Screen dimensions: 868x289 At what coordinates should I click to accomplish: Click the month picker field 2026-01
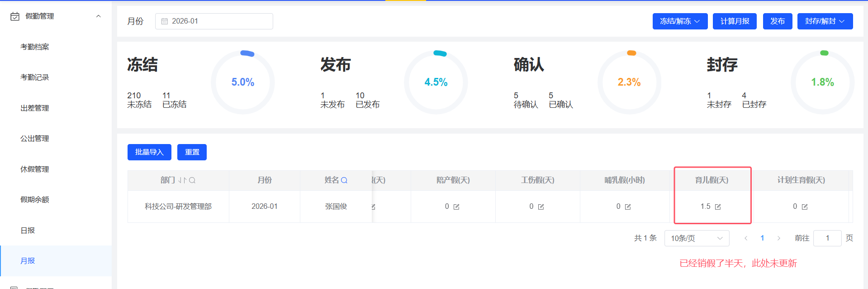(214, 21)
